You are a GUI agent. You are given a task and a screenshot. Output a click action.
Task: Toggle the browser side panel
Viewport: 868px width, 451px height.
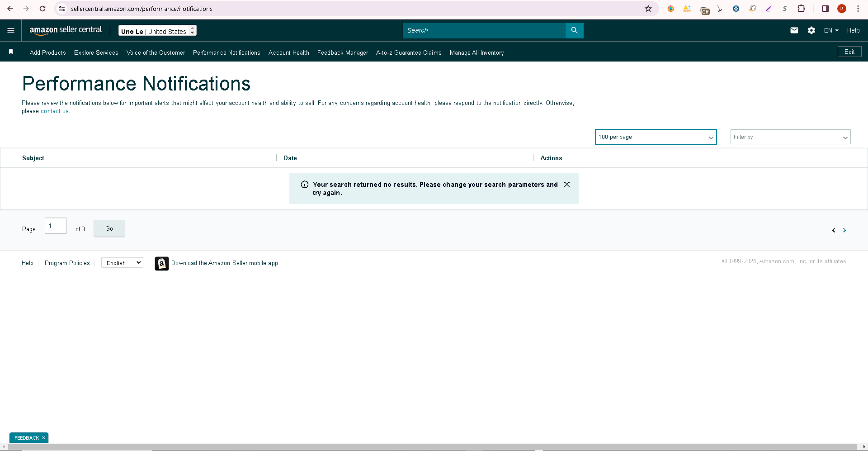click(825, 9)
